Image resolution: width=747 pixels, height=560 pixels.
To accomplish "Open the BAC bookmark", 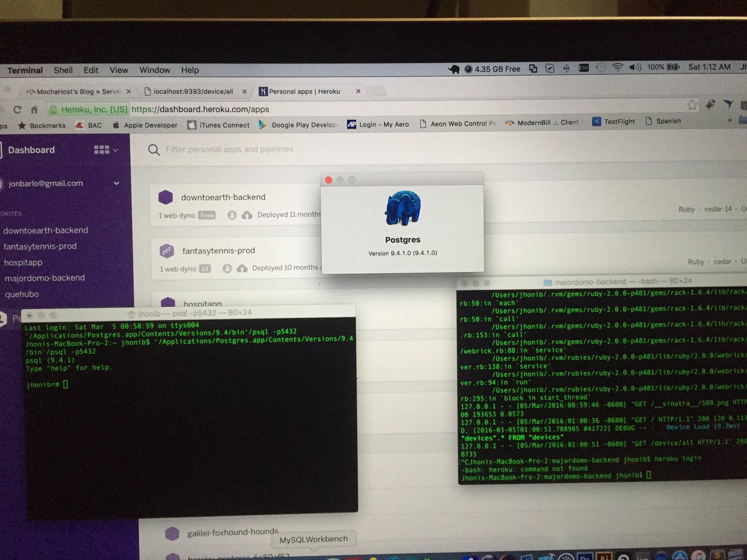I will point(88,125).
